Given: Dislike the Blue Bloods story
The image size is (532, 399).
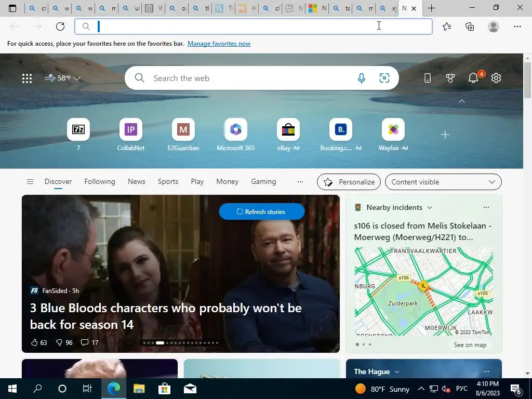Looking at the screenshot, I should coord(64,343).
